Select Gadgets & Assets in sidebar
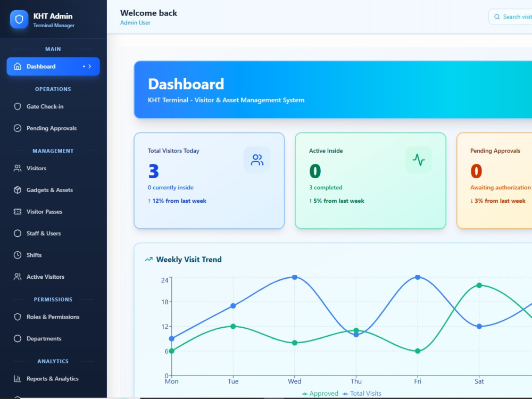Screen dimensions: 532x399 53,190
